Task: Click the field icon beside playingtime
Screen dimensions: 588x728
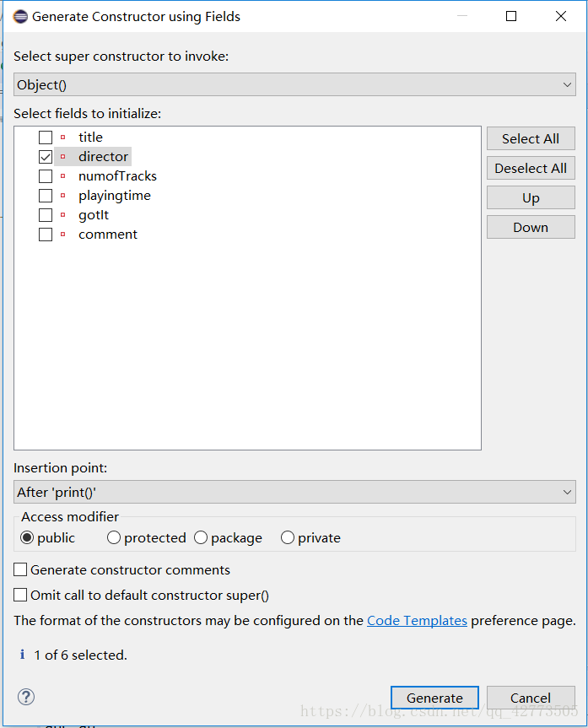Action: point(62,196)
